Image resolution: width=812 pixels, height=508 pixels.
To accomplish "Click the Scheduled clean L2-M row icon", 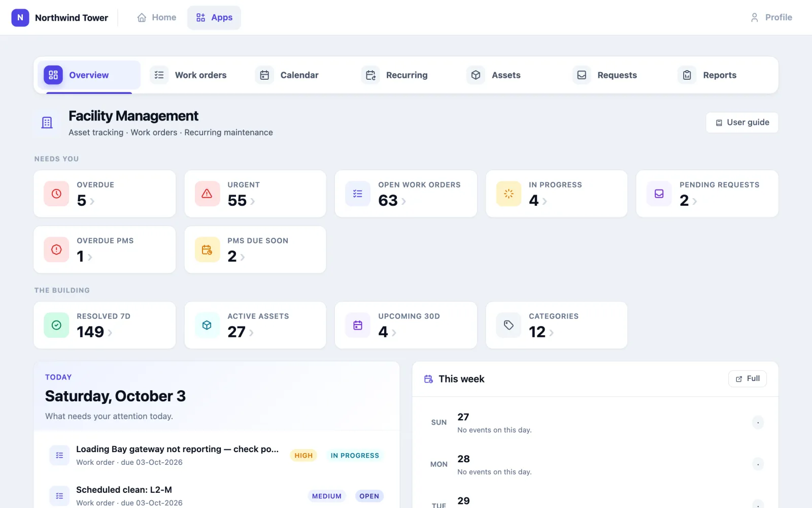I will [59, 496].
